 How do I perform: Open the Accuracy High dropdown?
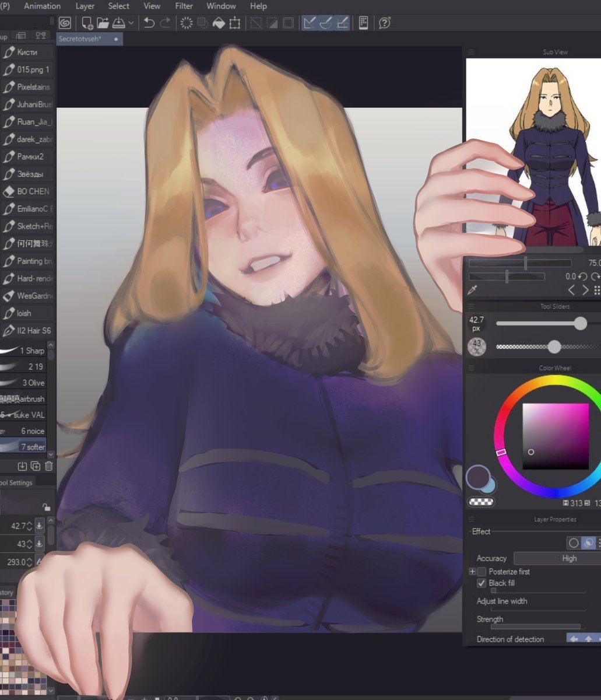tap(557, 558)
